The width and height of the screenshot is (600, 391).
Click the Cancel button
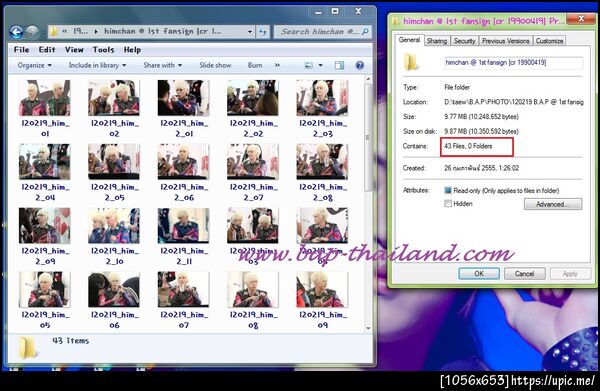[x=524, y=274]
